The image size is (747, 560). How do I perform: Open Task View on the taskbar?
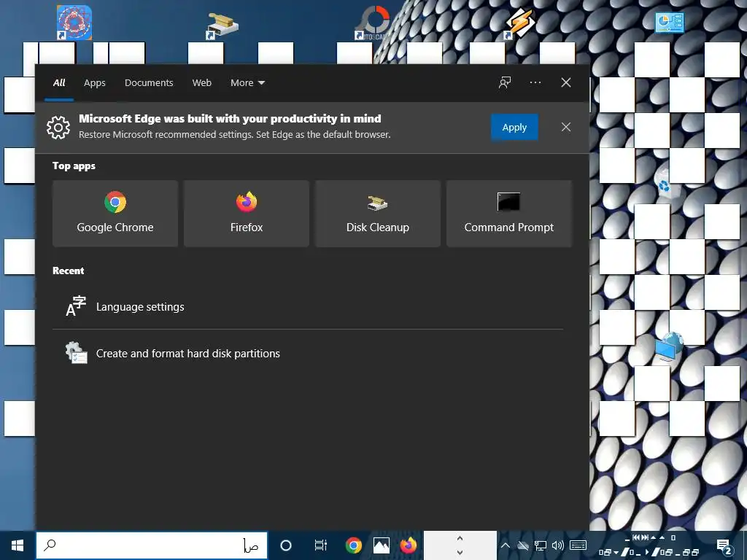(x=321, y=545)
